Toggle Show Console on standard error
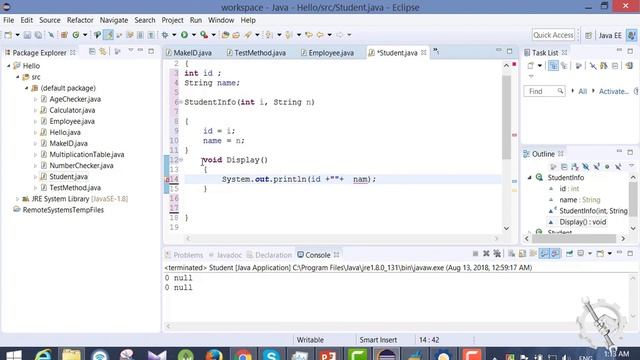 point(556,254)
